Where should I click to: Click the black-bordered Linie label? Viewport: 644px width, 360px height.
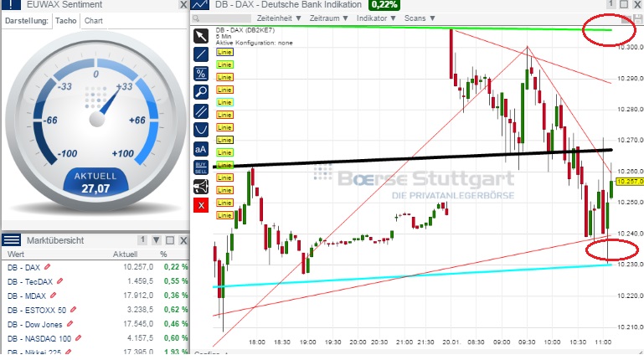pyautogui.click(x=224, y=140)
